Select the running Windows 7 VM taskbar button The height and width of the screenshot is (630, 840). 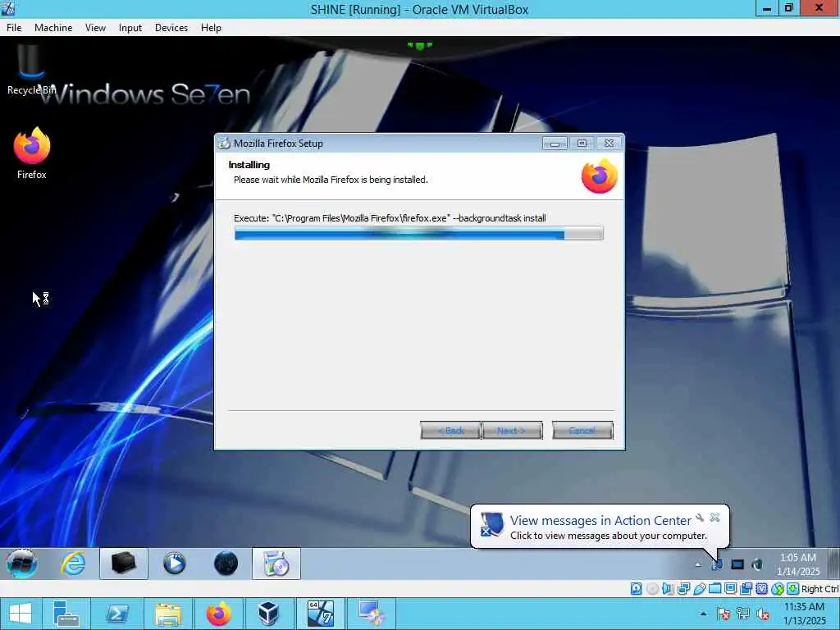coord(321,614)
